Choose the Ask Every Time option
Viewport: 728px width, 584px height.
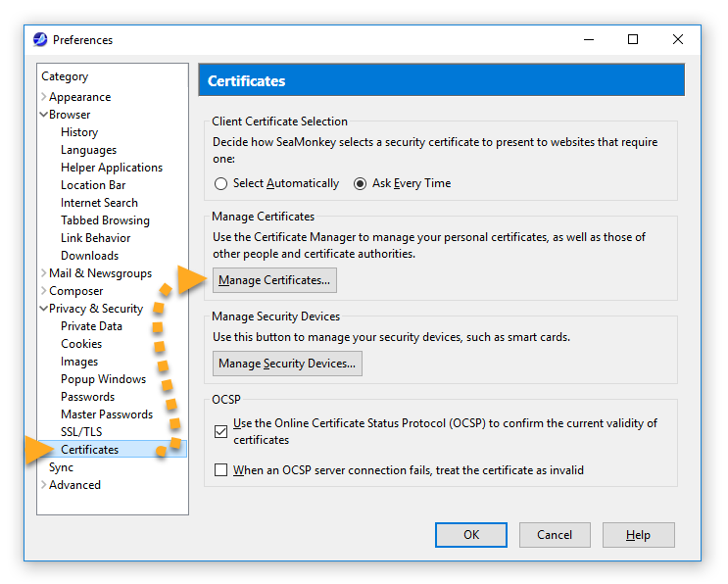tap(360, 183)
